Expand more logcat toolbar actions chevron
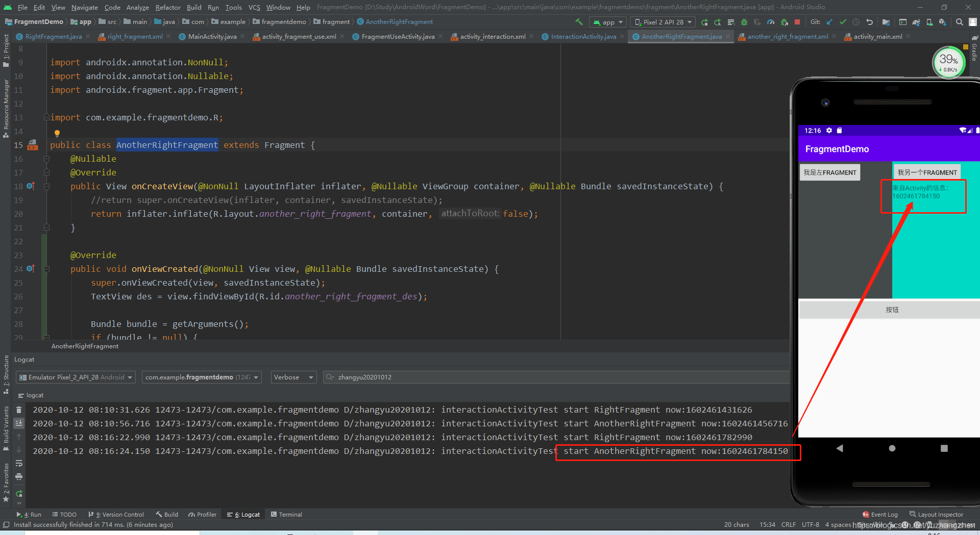The image size is (980, 535). 19,503
